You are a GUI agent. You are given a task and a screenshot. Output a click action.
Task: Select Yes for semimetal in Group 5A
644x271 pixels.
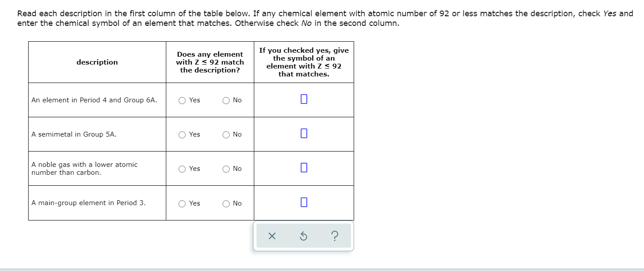pyautogui.click(x=181, y=134)
